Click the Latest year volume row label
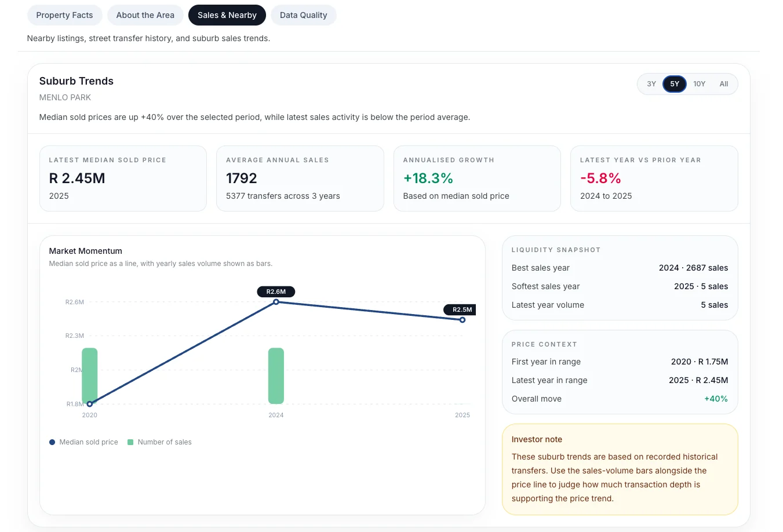The width and height of the screenshot is (783, 532). (x=548, y=305)
